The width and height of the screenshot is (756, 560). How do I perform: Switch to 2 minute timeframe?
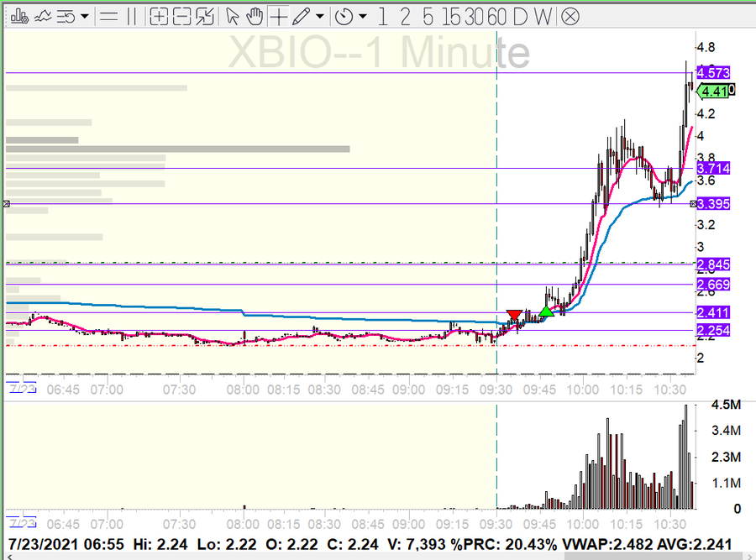[x=405, y=17]
